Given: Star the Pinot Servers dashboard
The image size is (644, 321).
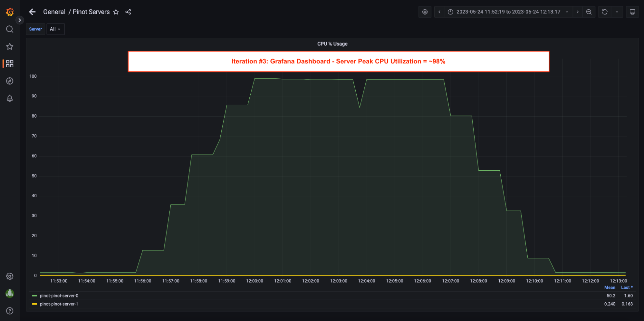Looking at the screenshot, I should click(116, 12).
